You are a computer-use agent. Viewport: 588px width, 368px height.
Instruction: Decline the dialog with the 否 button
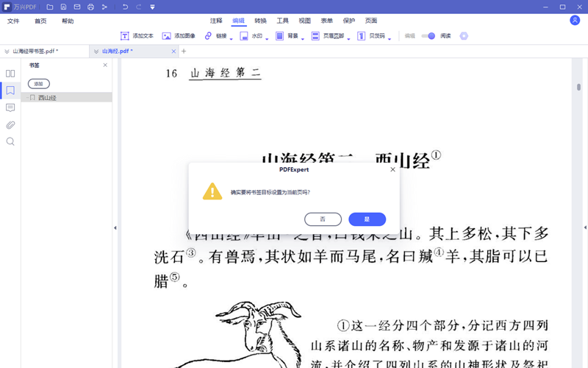(x=323, y=219)
